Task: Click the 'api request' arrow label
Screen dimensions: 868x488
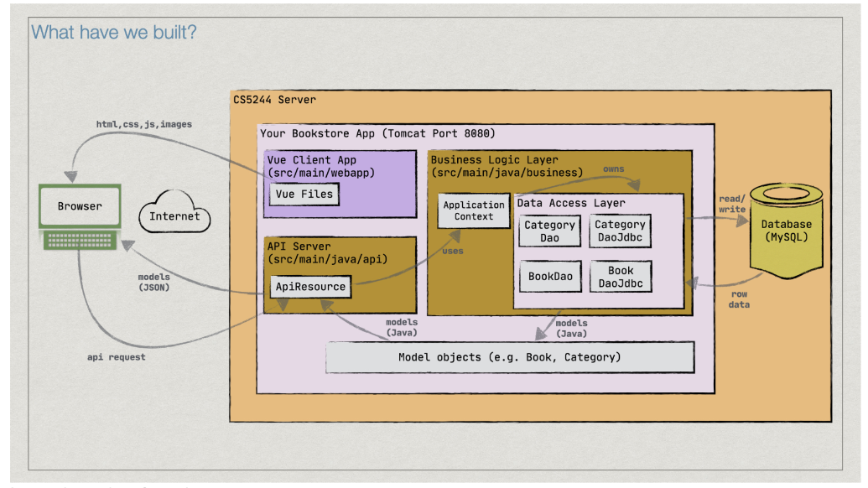Action: tap(117, 357)
